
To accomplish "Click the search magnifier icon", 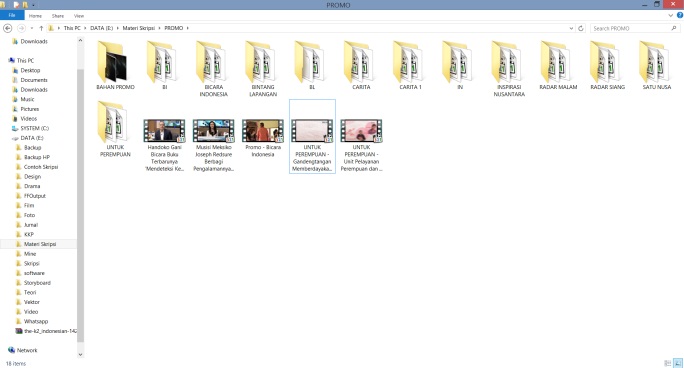I will click(674, 28).
